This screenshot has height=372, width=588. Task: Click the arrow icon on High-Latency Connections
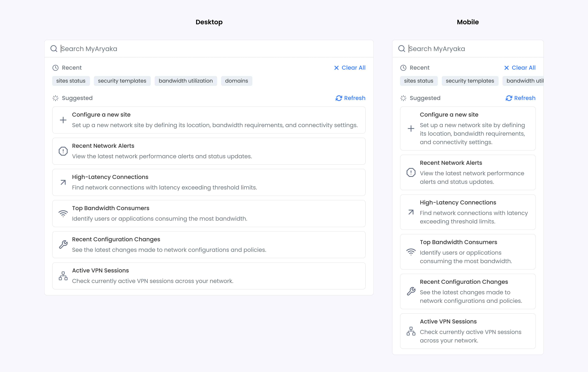pos(63,182)
